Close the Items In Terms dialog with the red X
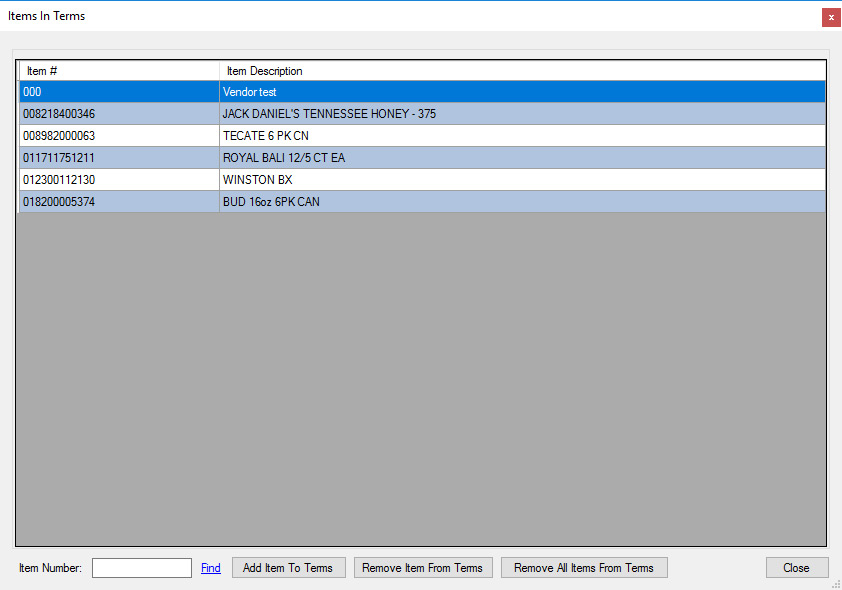Screen dimensions: 842x590 click(x=831, y=17)
